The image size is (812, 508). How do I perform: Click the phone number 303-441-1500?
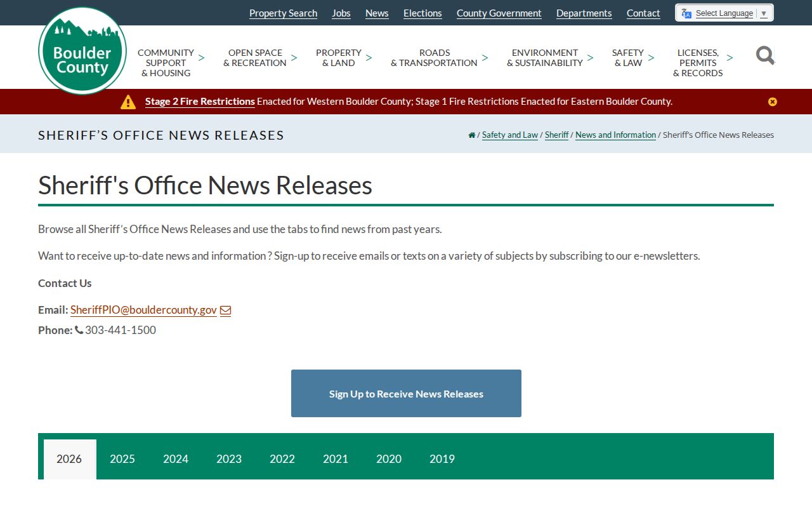[x=121, y=330]
